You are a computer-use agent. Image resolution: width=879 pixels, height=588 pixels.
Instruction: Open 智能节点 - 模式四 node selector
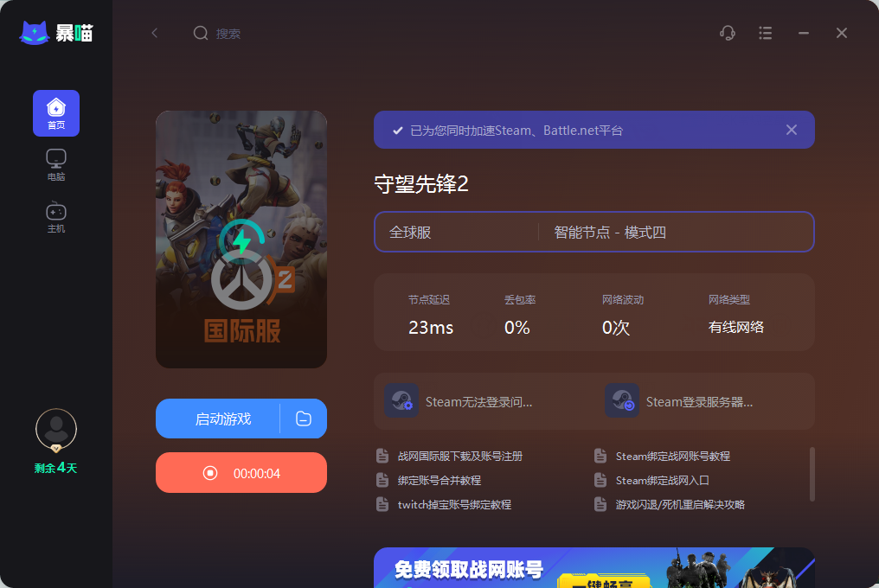coord(676,232)
